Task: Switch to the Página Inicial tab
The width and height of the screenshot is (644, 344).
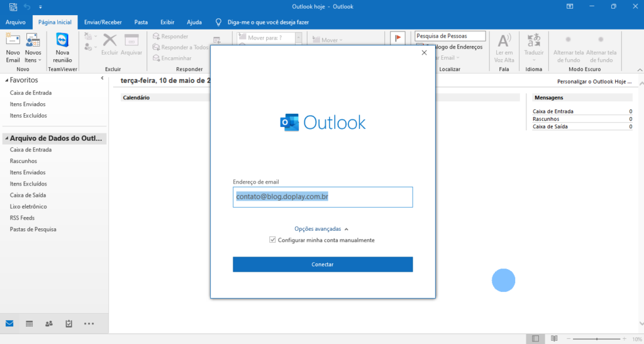Action: (x=55, y=22)
